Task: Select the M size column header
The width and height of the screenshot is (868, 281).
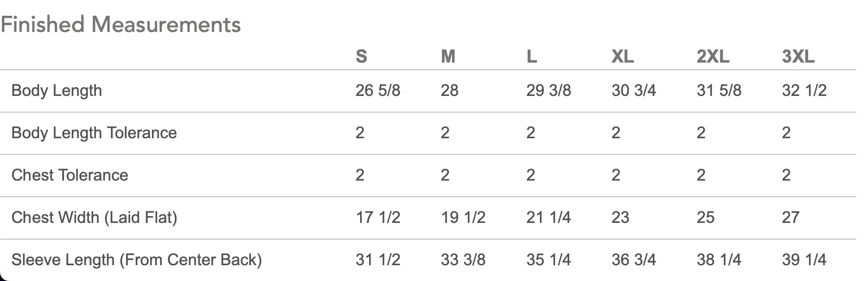Action: tap(448, 57)
